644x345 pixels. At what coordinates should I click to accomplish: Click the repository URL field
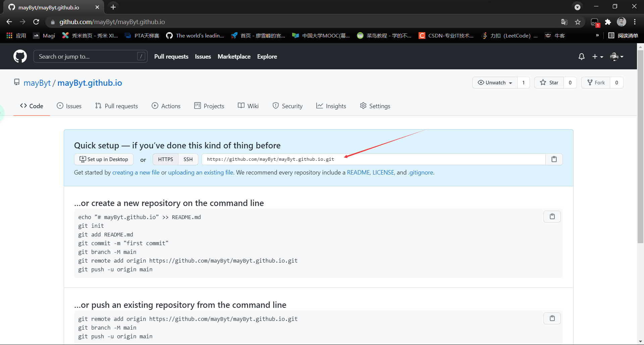pyautogui.click(x=374, y=159)
